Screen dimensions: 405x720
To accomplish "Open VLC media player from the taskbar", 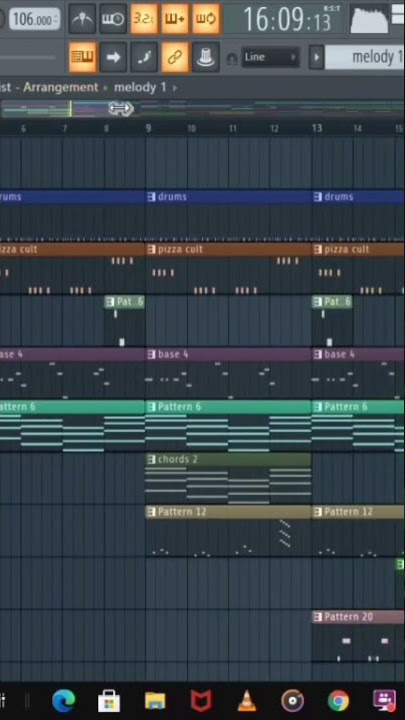I will tap(247, 702).
